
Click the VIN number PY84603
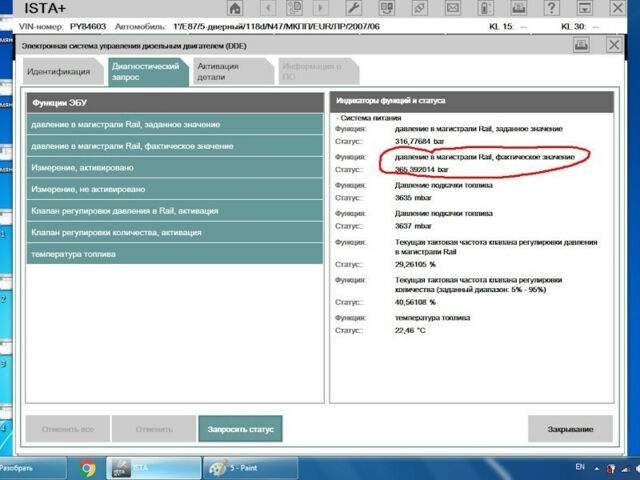coord(88,27)
